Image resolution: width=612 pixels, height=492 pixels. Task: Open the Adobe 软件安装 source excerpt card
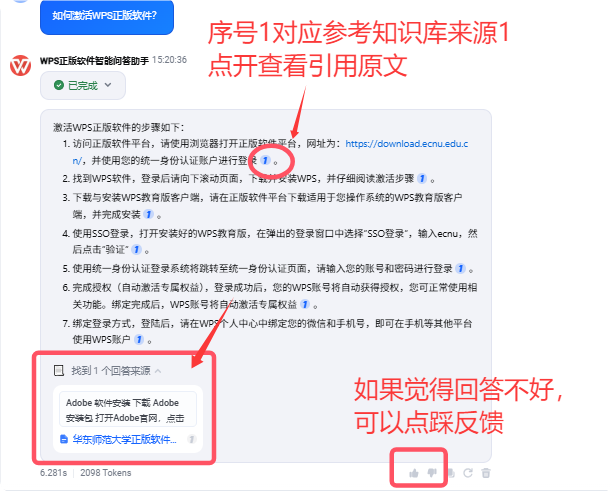[128, 410]
